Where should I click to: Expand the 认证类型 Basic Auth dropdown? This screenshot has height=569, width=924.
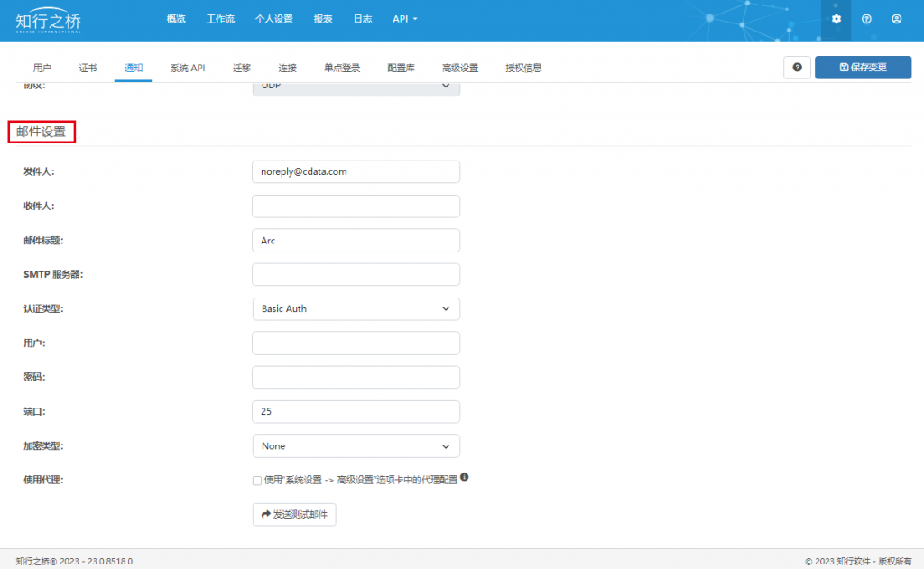click(356, 308)
